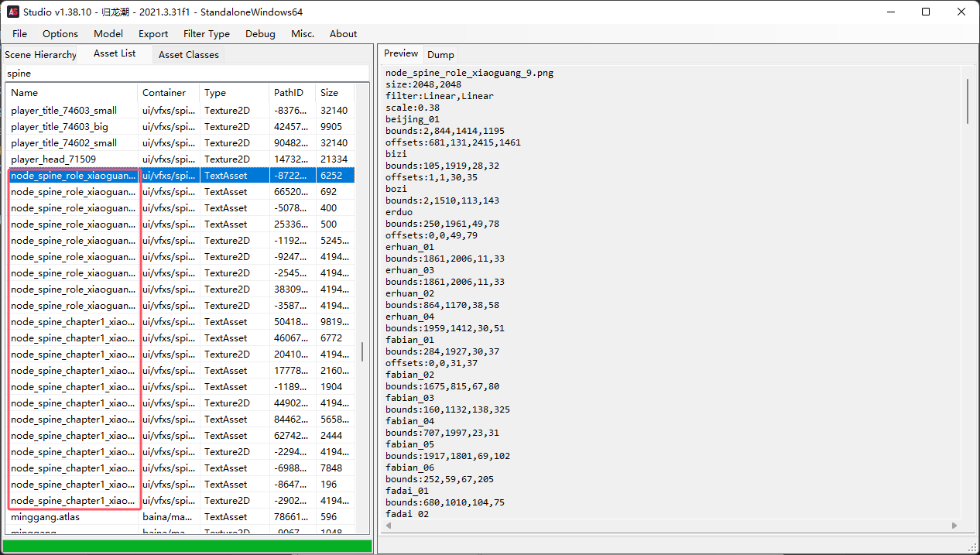Select the player_title_74603_big row
This screenshot has width=980, height=555.
[180, 127]
